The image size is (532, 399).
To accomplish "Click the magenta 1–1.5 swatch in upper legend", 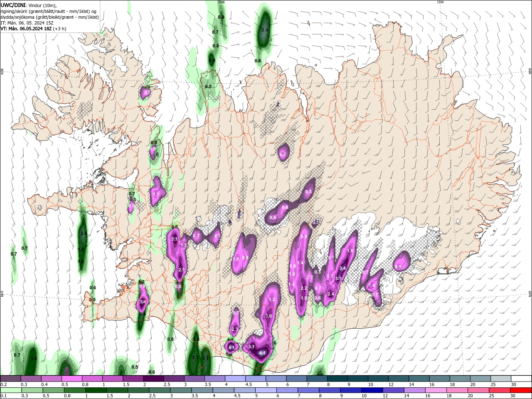I will [x=113, y=379].
